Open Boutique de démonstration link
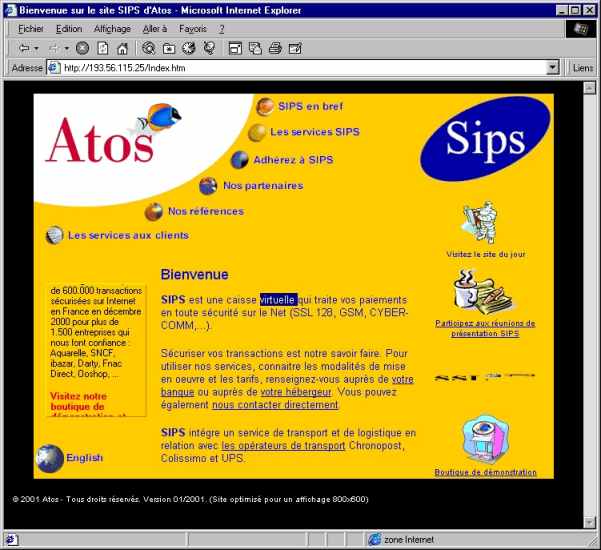This screenshot has width=601, height=550. (485, 472)
